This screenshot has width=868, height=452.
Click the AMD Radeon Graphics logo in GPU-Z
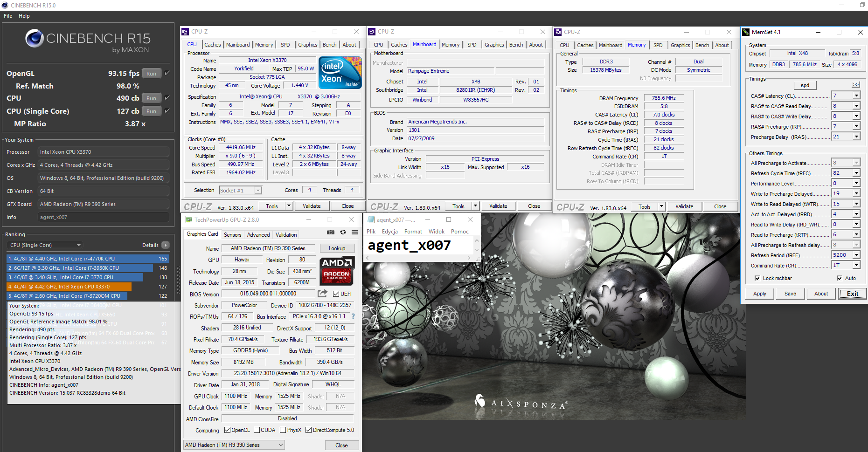tap(337, 271)
